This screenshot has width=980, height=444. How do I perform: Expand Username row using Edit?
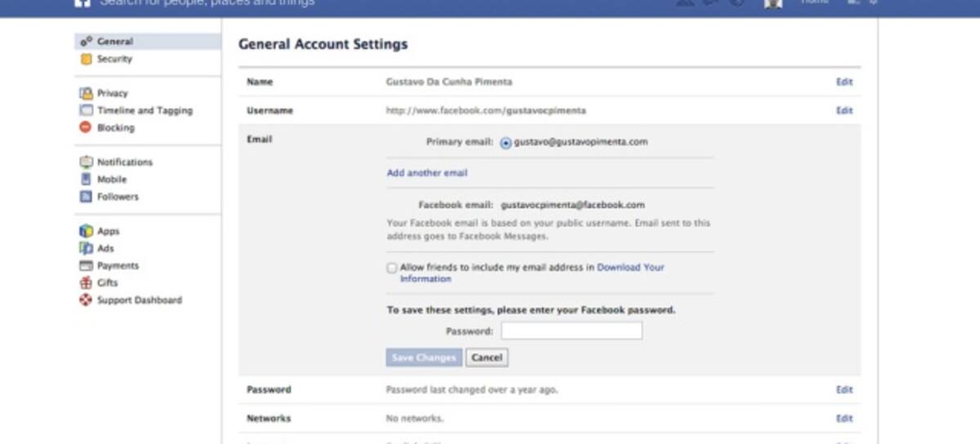844,110
